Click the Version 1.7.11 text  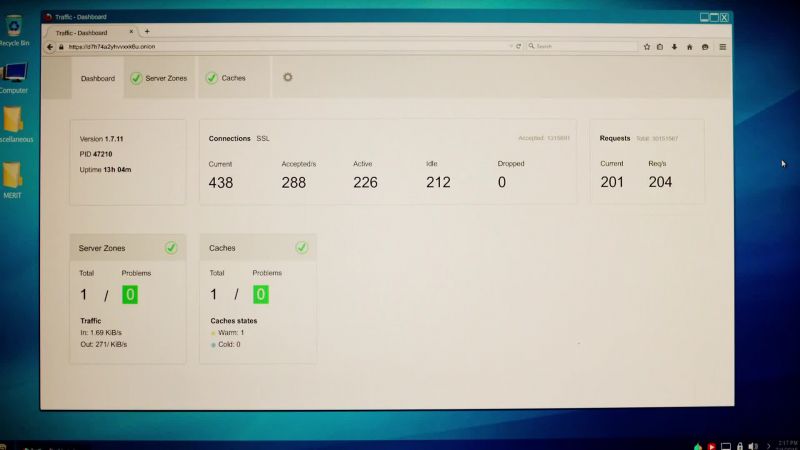pos(102,139)
